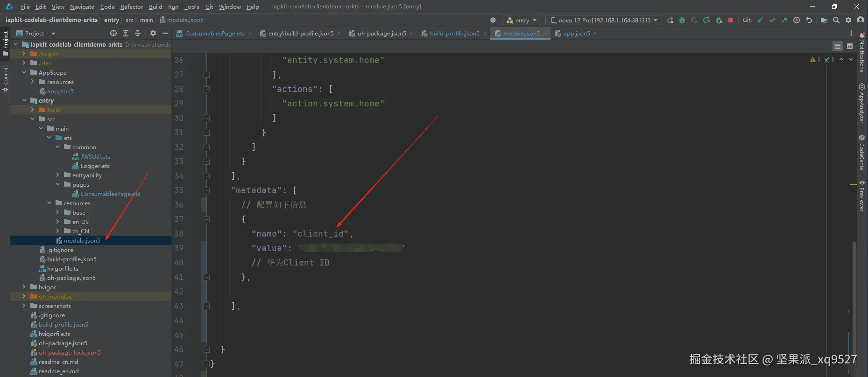Image resolution: width=868 pixels, height=377 pixels.
Task: Open the AppAnalyzer side panel
Action: click(x=862, y=103)
